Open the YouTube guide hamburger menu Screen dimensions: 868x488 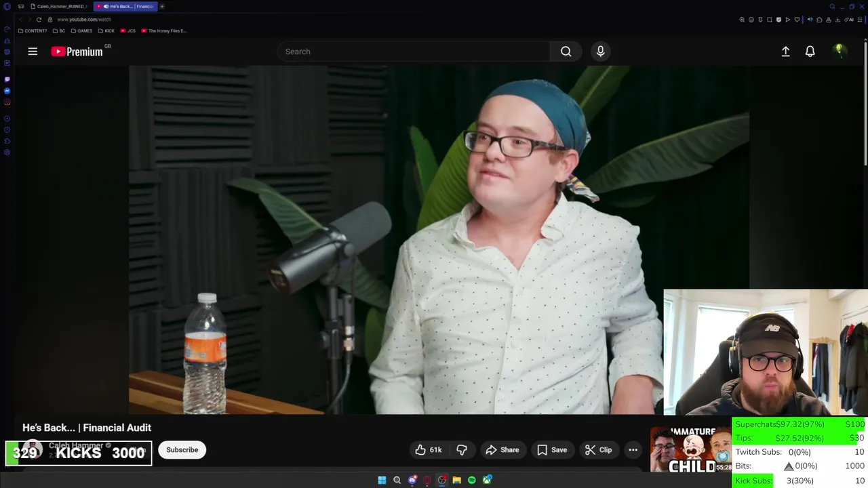click(33, 52)
